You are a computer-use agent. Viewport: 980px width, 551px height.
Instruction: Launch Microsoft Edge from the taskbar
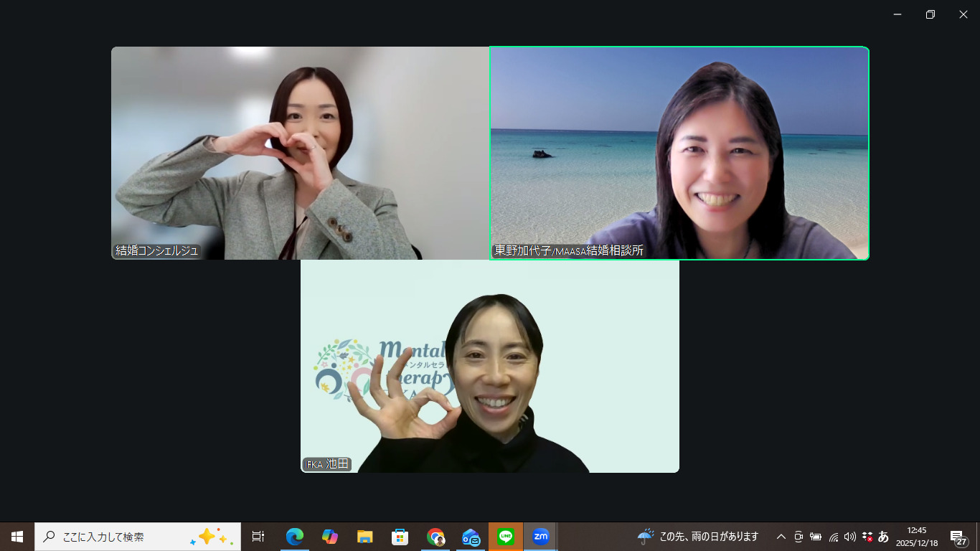tap(294, 537)
